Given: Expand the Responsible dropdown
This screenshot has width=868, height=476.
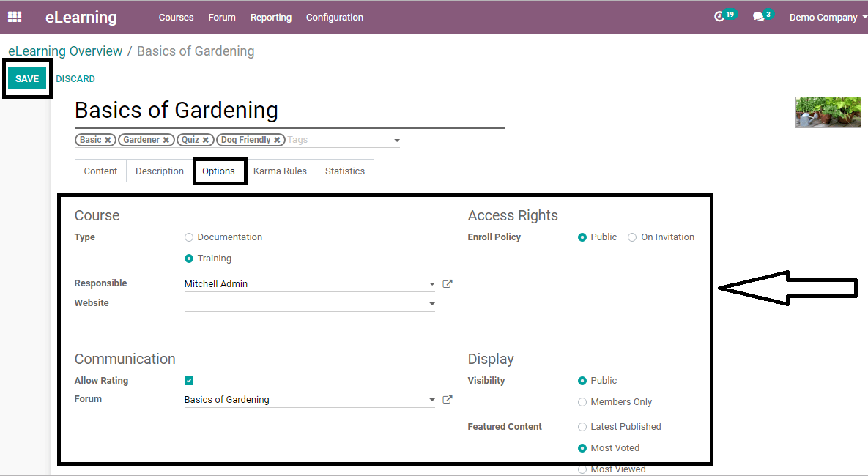Looking at the screenshot, I should (x=431, y=284).
